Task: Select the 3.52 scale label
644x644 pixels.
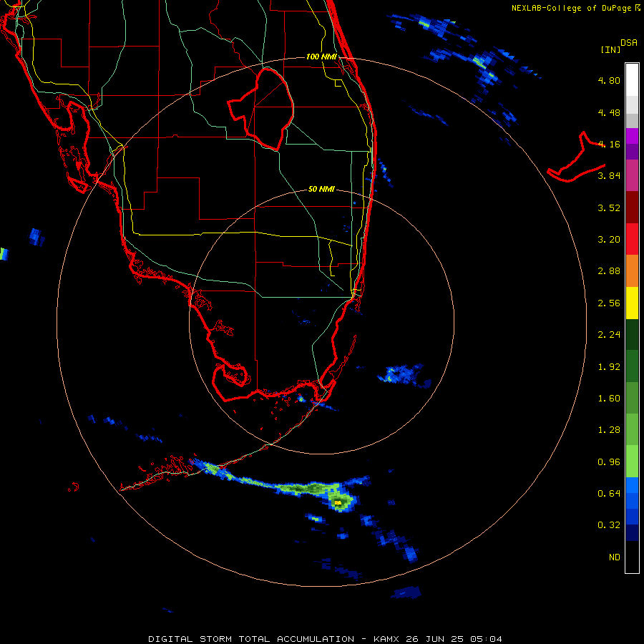Action: [x=609, y=208]
